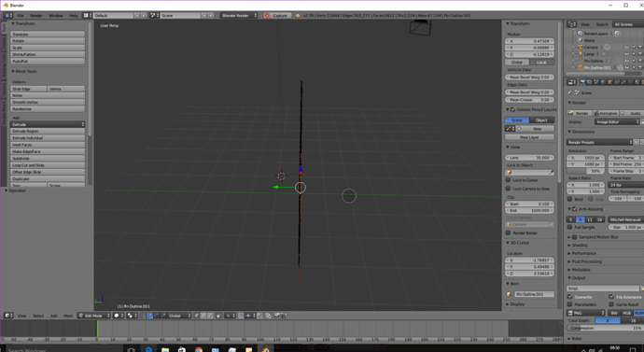Click the Pin Outline.001 mesh icon in outliner
Screen dimensions: 644x352
tap(581, 67)
